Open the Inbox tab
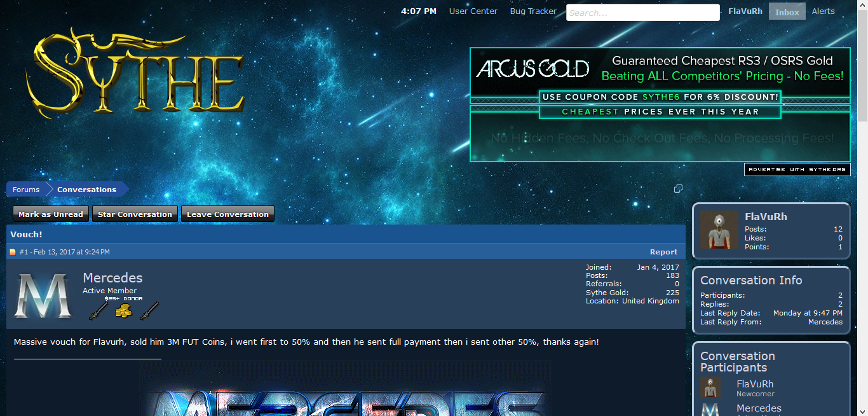The height and width of the screenshot is (416, 868). pos(787,11)
